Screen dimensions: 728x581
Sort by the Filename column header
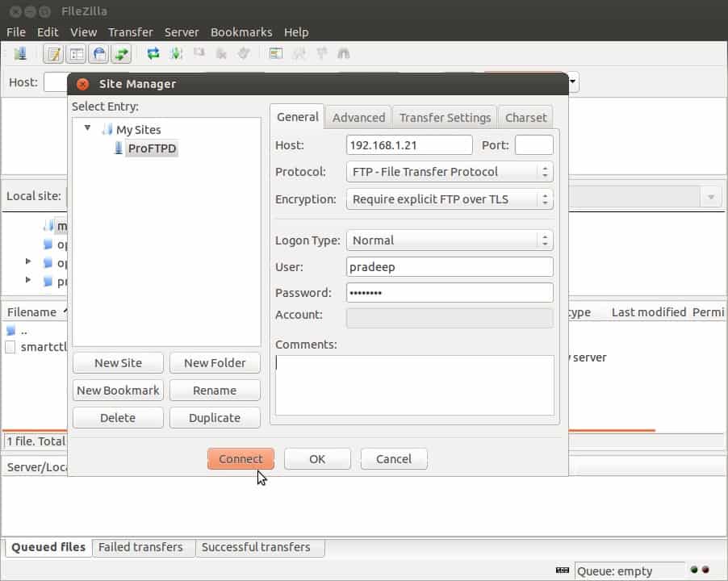[x=31, y=312]
